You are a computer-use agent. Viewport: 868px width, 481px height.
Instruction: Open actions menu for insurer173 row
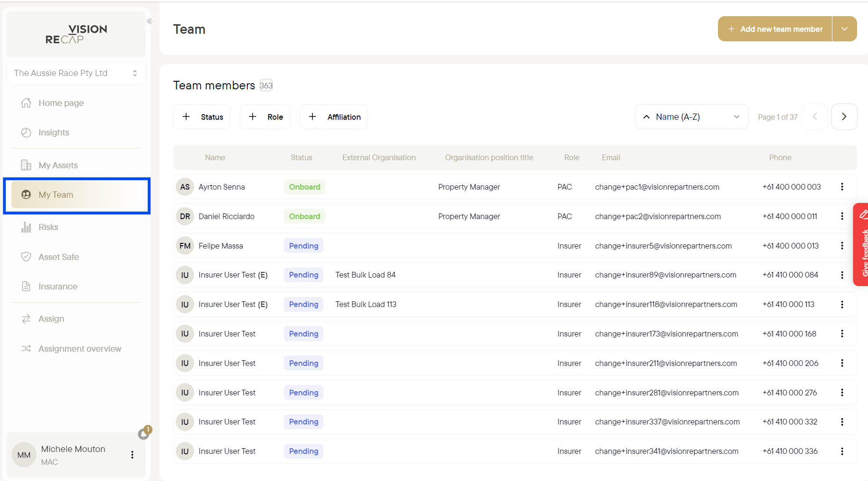click(x=842, y=334)
